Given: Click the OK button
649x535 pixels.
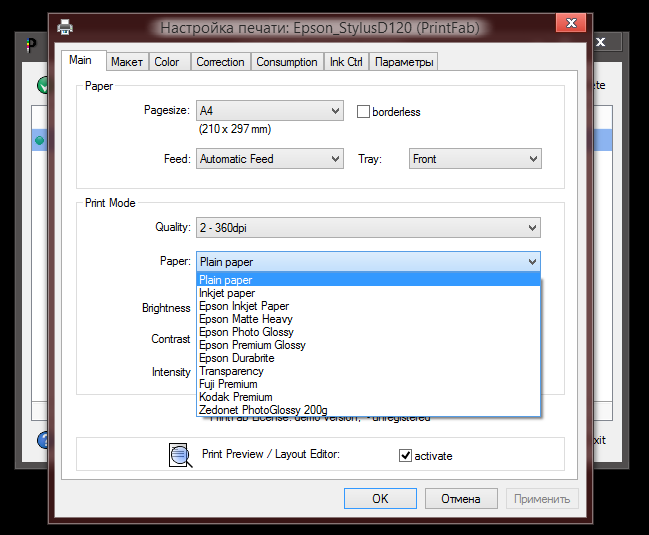Looking at the screenshot, I should point(380,499).
